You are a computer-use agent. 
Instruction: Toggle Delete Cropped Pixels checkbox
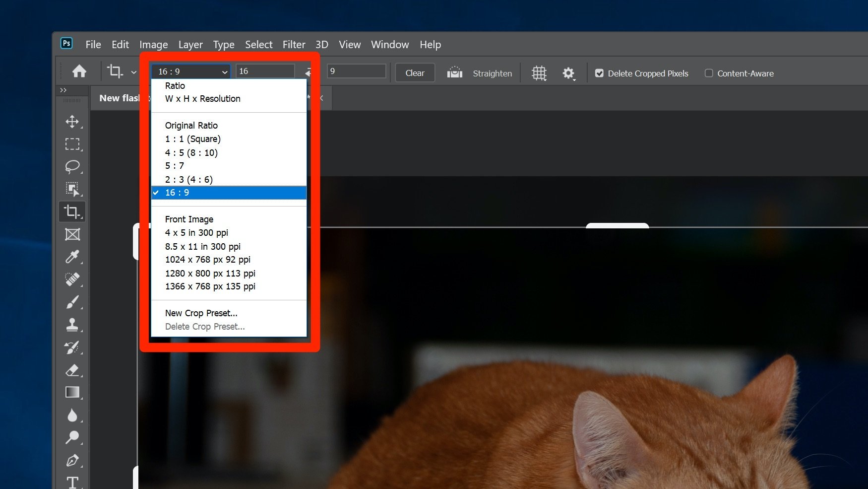pyautogui.click(x=599, y=73)
